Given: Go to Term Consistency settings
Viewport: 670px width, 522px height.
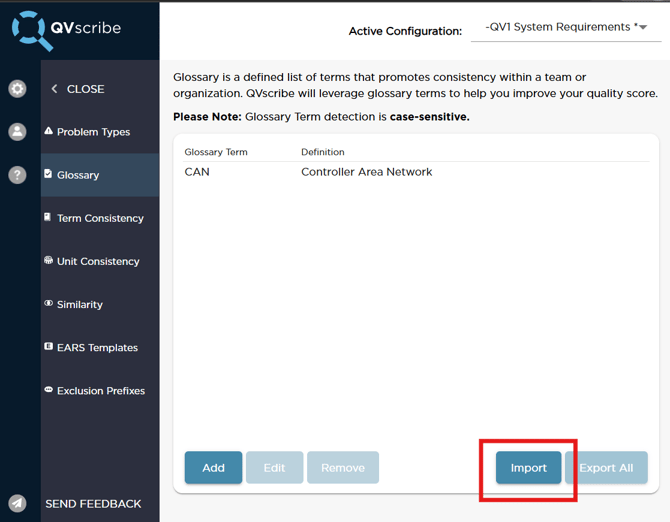Looking at the screenshot, I should pyautogui.click(x=100, y=218).
